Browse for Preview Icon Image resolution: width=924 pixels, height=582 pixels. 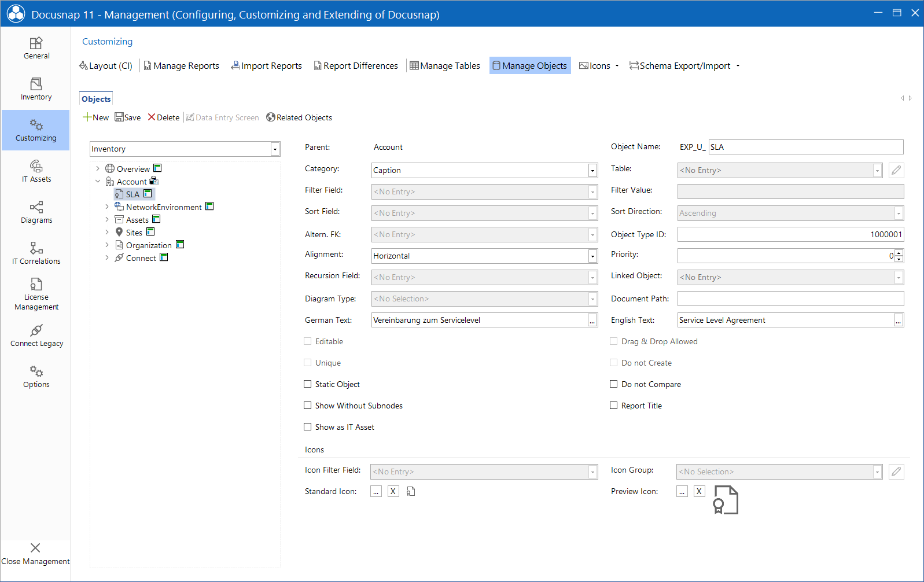(682, 492)
